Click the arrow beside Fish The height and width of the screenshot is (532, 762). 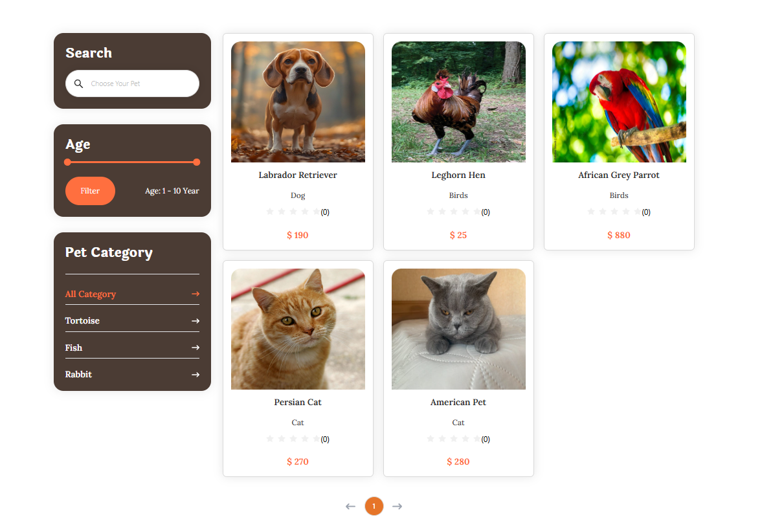(196, 348)
